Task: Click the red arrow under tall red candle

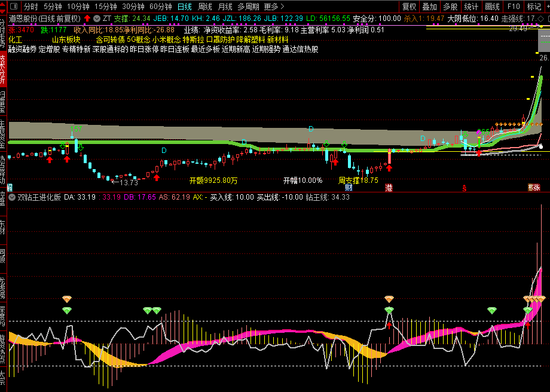Action: [x=389, y=168]
